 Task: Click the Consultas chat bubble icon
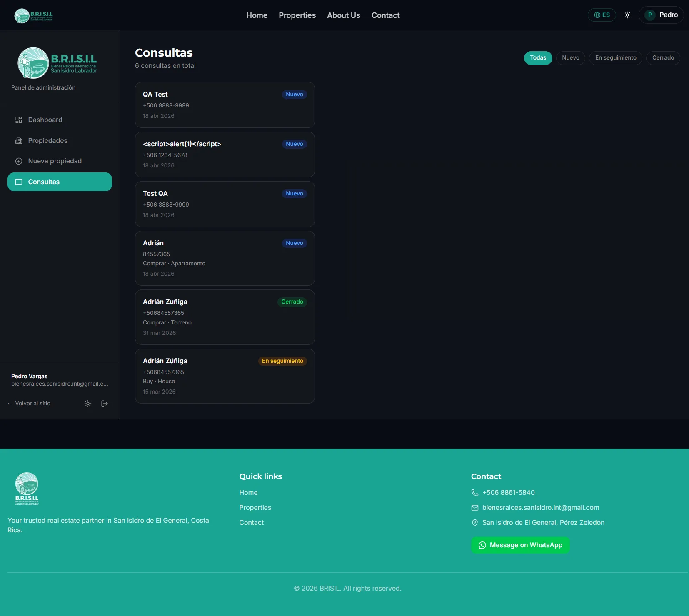point(19,182)
